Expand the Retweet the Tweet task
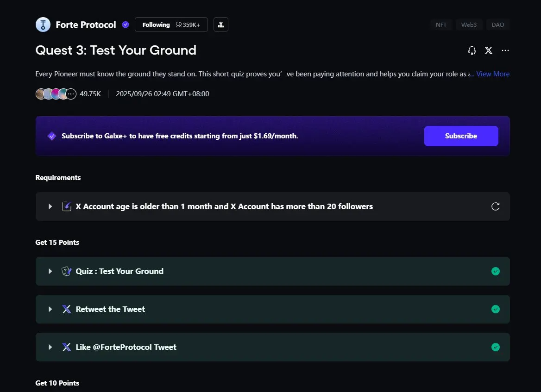 (50, 309)
